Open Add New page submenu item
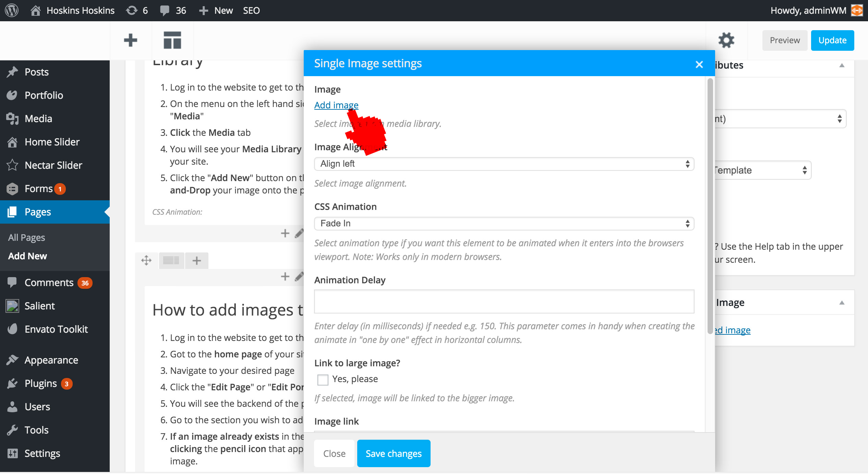This screenshot has height=474, width=868. (27, 256)
